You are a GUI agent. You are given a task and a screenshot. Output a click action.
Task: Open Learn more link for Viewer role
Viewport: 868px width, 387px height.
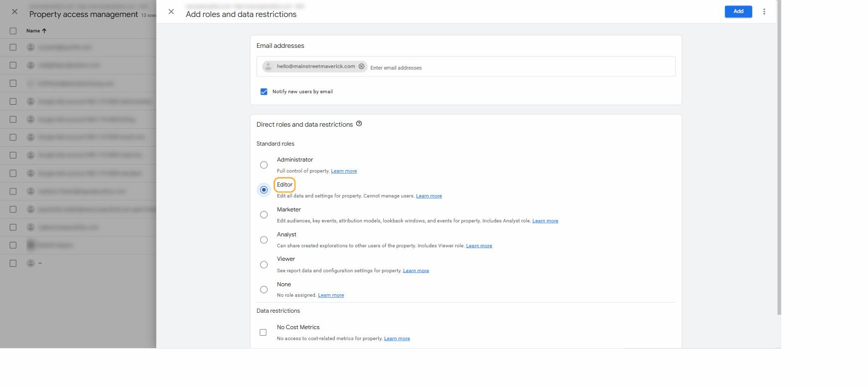click(x=416, y=271)
